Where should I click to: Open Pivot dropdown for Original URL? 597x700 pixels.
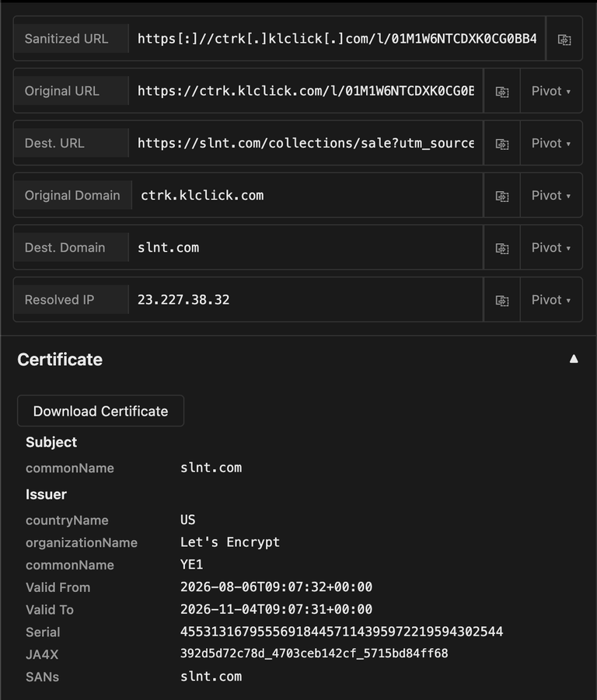[551, 91]
